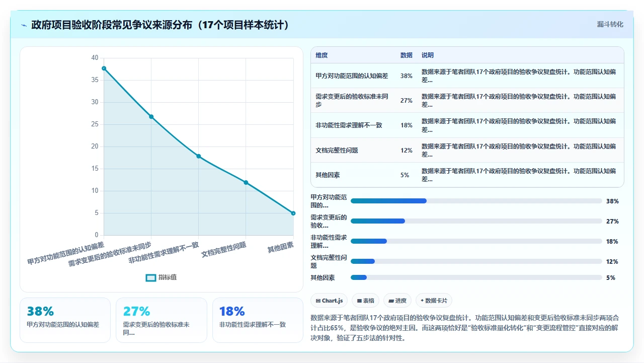The height and width of the screenshot is (363, 644).
Task: Click the 27% value in the table
Action: 406,101
